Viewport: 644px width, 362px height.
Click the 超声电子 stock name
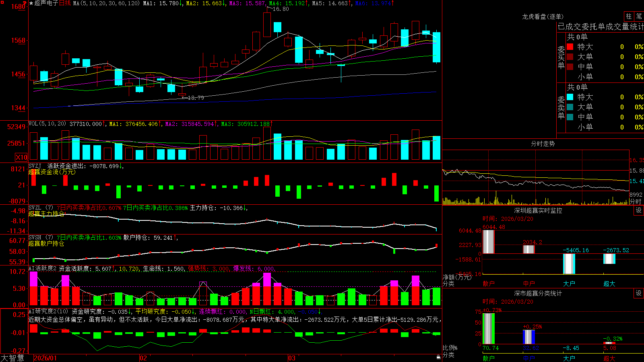[x=46, y=3]
